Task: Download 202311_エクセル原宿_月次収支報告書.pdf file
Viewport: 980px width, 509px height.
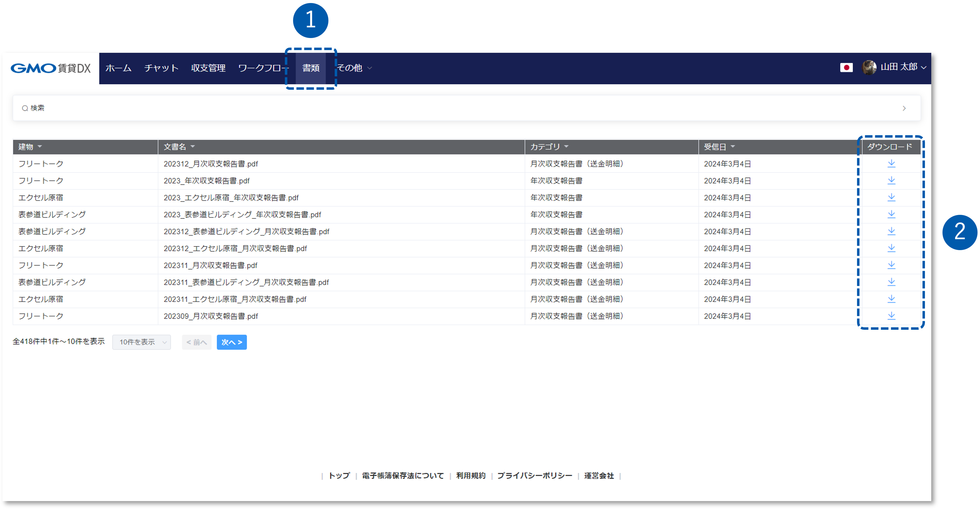Action: coord(891,299)
